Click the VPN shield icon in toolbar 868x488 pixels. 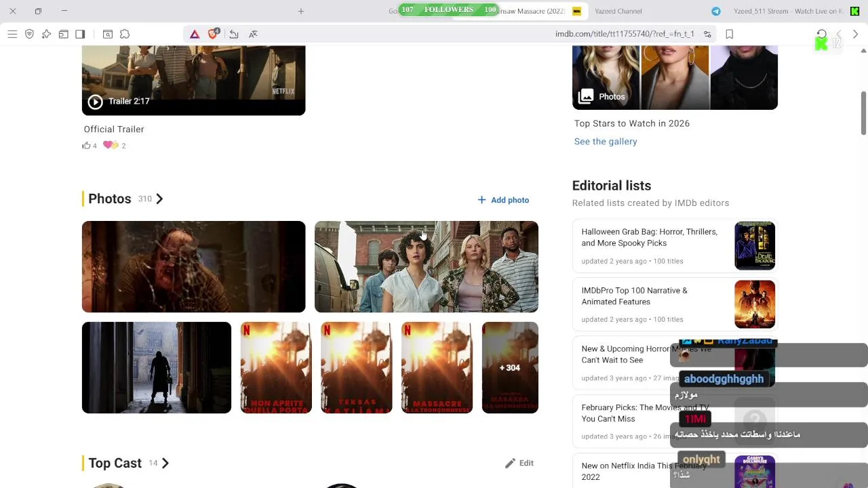click(29, 34)
